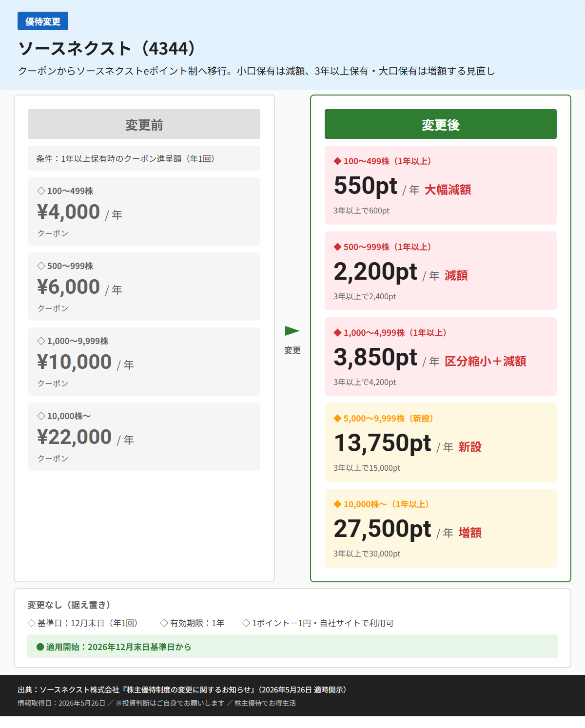Click the 出典 source line in footer
The height and width of the screenshot is (728, 585).
[183, 690]
